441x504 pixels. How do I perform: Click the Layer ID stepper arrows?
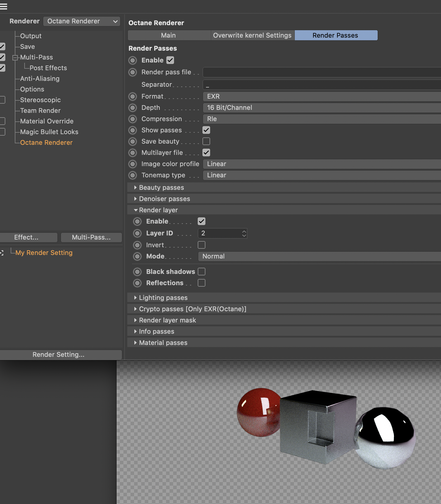pyautogui.click(x=244, y=233)
